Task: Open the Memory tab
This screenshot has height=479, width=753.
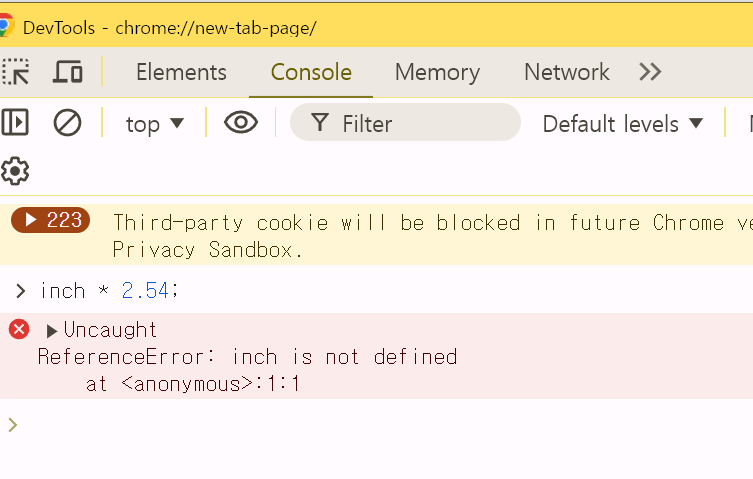Action: [437, 72]
